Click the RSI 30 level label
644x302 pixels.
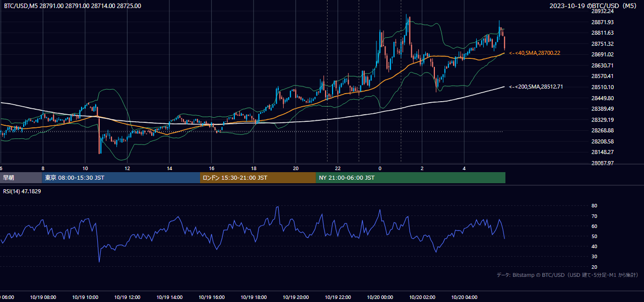point(594,257)
